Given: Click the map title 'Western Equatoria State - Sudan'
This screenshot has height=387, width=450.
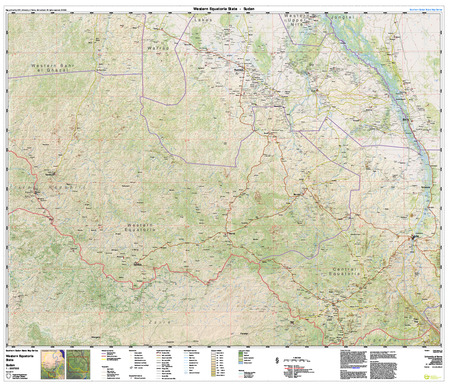Looking at the screenshot, I should [x=224, y=8].
